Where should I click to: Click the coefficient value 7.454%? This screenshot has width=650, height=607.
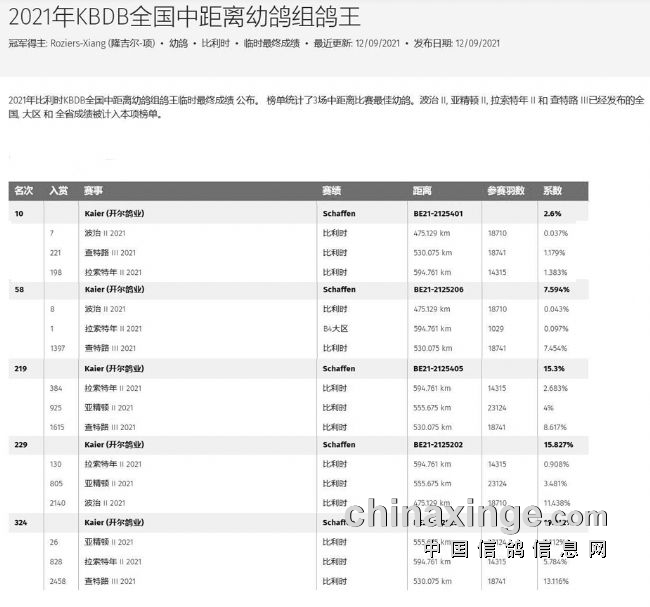click(x=555, y=348)
